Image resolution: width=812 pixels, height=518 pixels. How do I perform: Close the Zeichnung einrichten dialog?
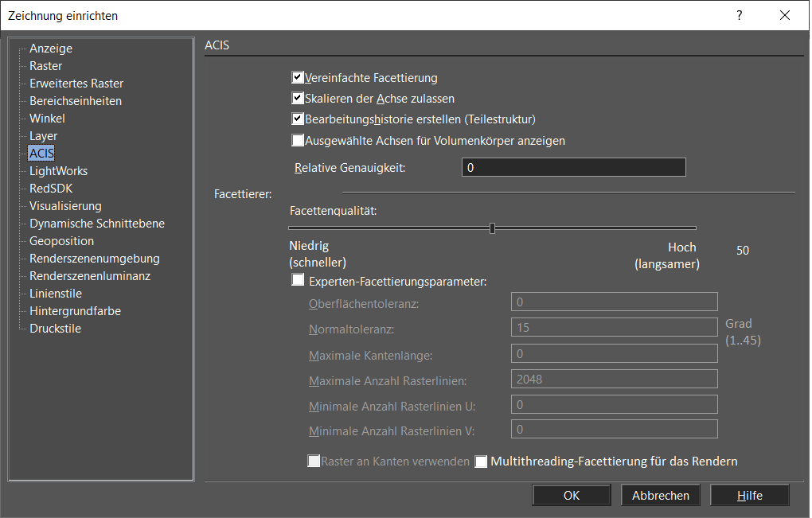click(x=785, y=16)
